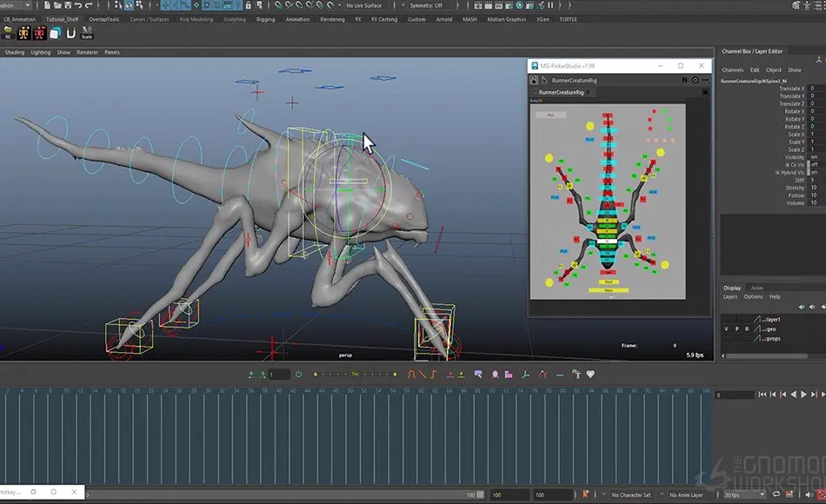Click the Stiff channel value slider handle

(x=809, y=180)
